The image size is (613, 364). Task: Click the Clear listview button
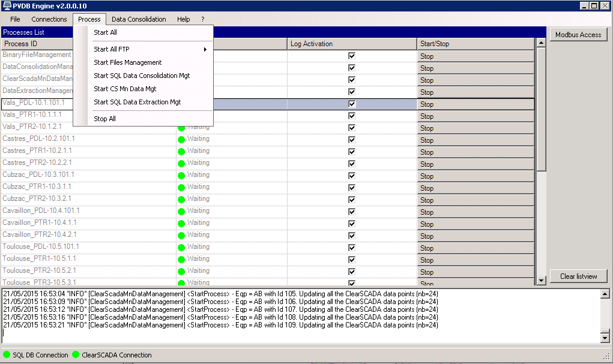coord(578,276)
